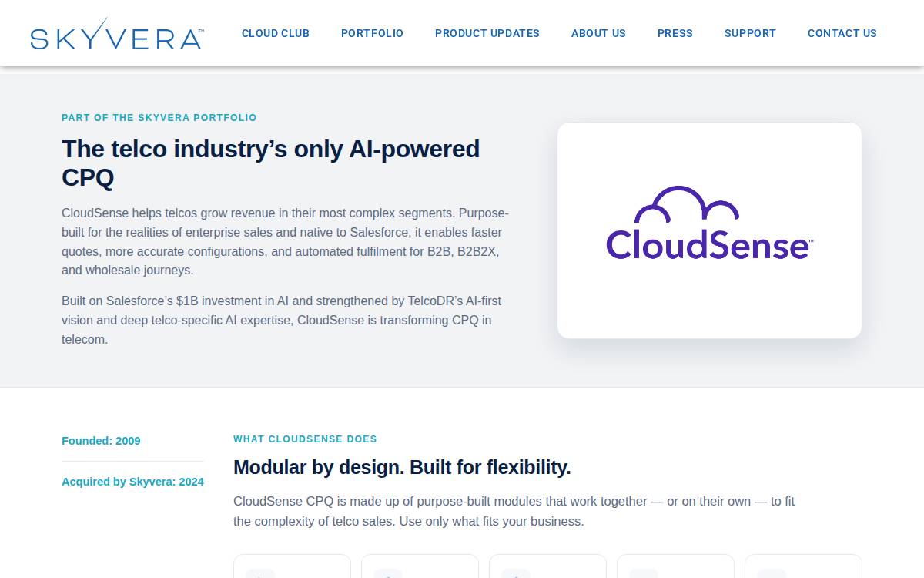Click the paragraph starting "CloudSense helps telcos"
The image size is (924, 578).
tap(286, 242)
